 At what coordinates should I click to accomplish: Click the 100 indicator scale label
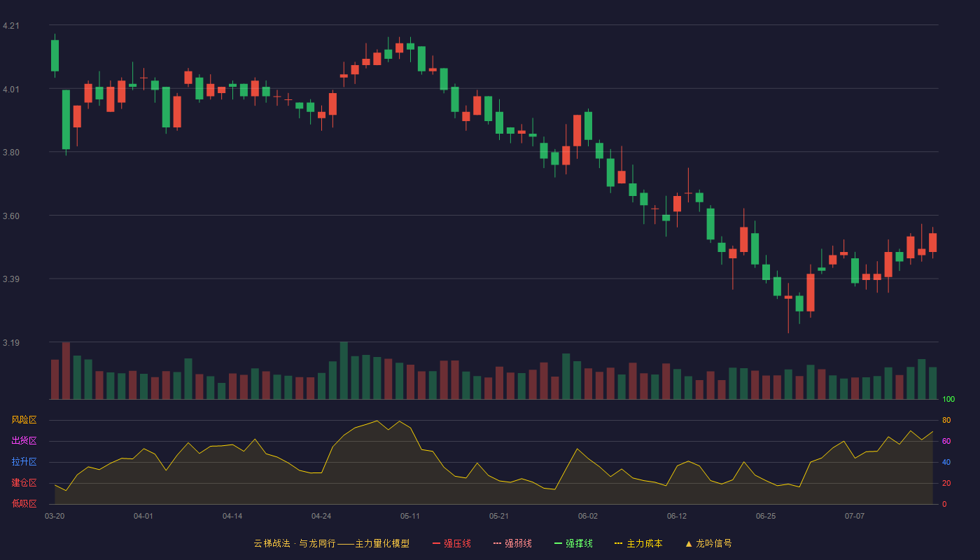pos(948,400)
